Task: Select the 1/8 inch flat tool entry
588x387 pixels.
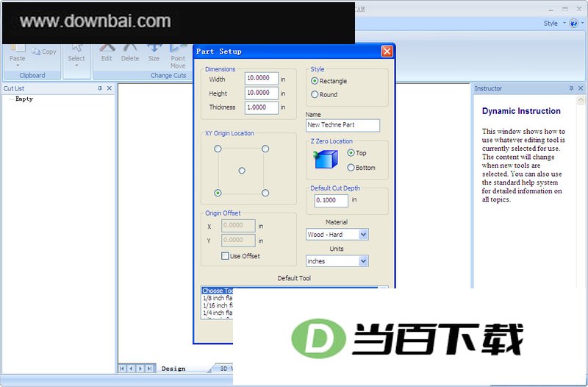Action: click(x=218, y=298)
